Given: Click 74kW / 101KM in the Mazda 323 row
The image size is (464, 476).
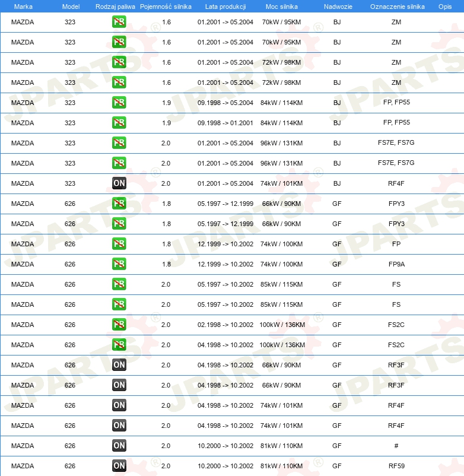Looking at the screenshot, I should pyautogui.click(x=281, y=183).
